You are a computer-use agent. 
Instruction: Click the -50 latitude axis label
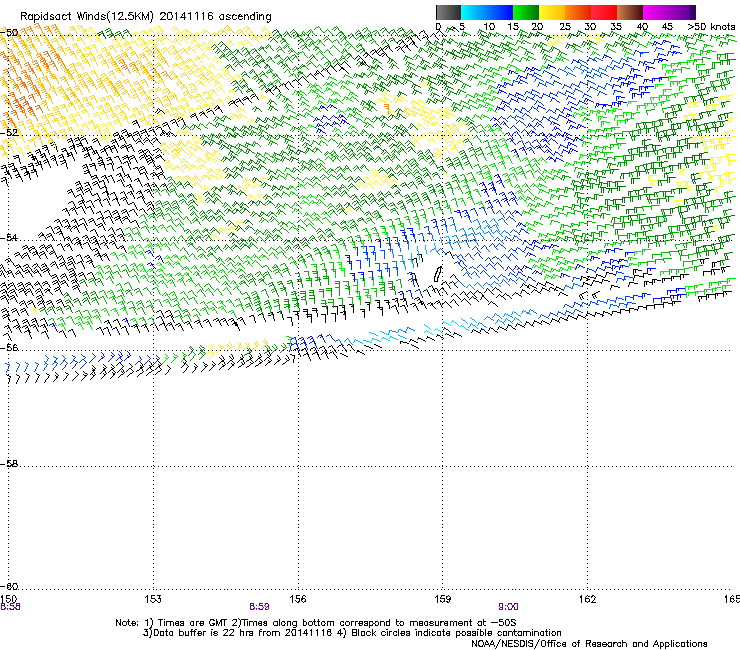(9, 33)
